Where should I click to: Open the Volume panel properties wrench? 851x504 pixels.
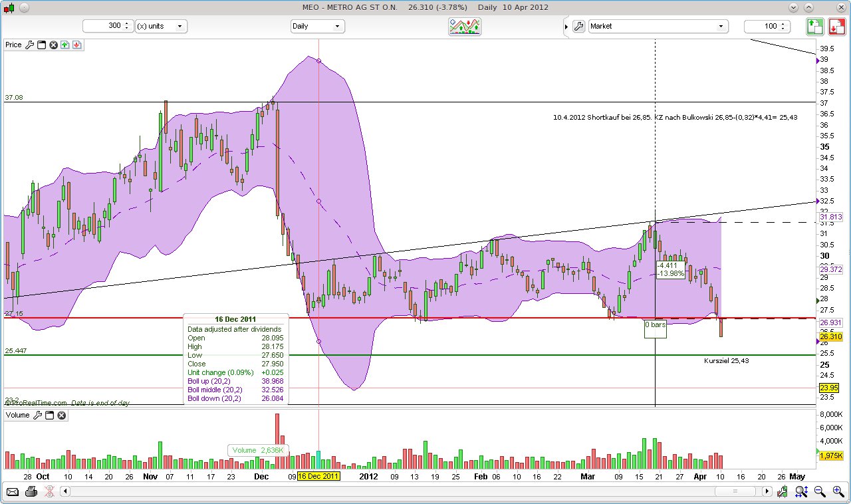point(37,415)
